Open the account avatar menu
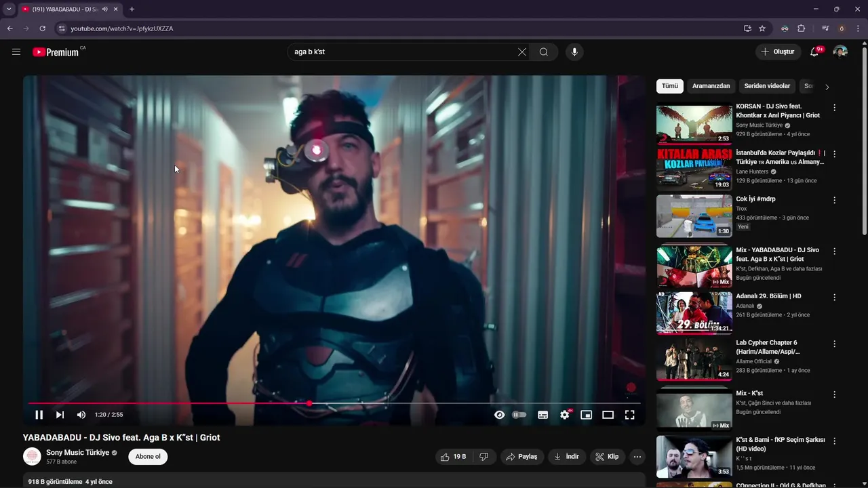The height and width of the screenshot is (488, 868). [840, 52]
